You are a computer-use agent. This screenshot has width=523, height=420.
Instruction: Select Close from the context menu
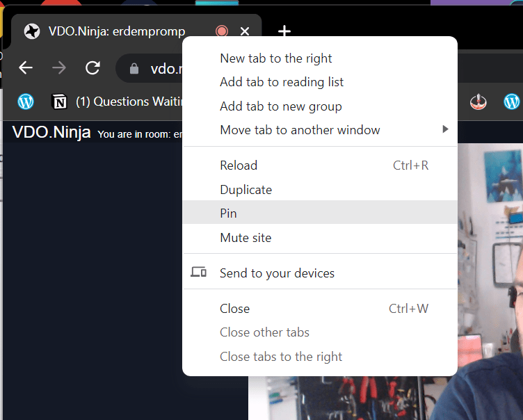click(320, 309)
